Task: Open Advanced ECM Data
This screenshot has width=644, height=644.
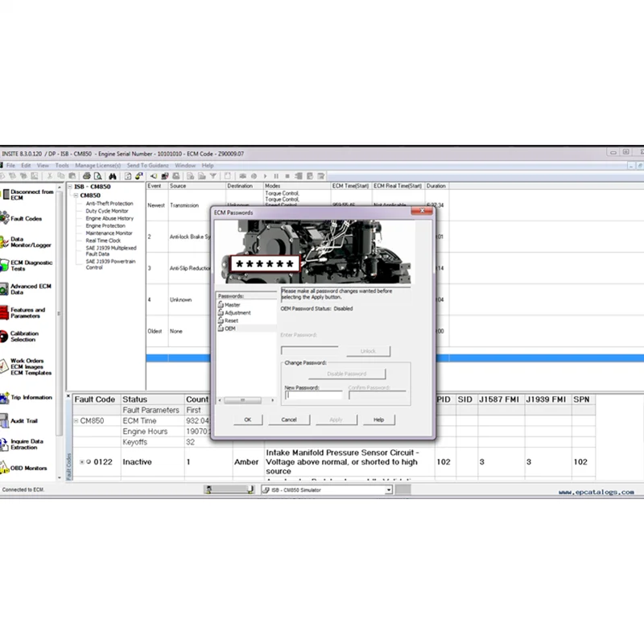Action: (26, 289)
